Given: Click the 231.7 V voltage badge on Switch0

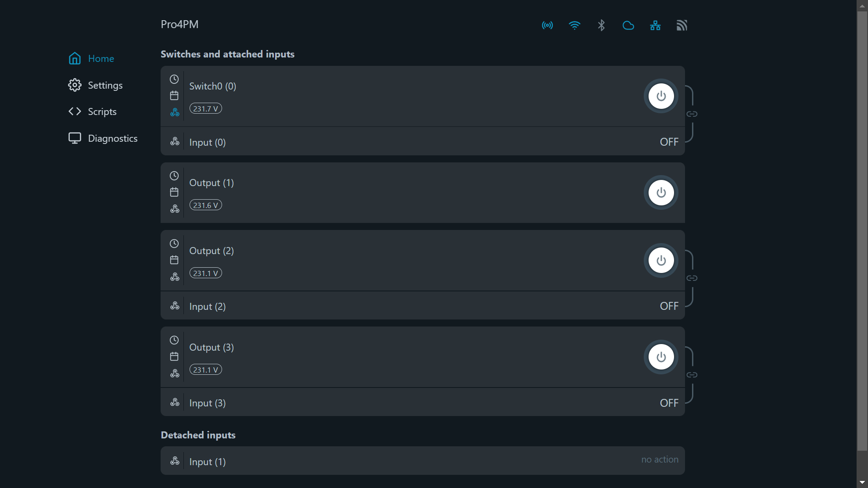Looking at the screenshot, I should pyautogui.click(x=205, y=108).
